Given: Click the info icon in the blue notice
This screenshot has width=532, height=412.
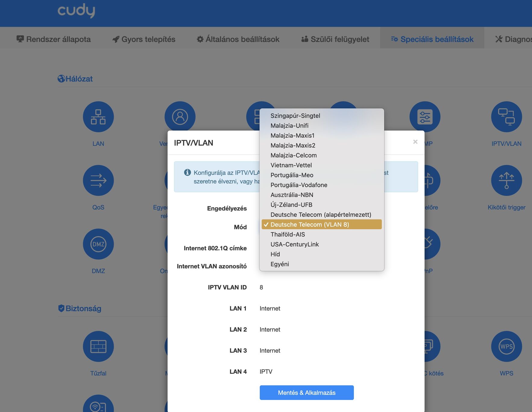Looking at the screenshot, I should tap(187, 172).
